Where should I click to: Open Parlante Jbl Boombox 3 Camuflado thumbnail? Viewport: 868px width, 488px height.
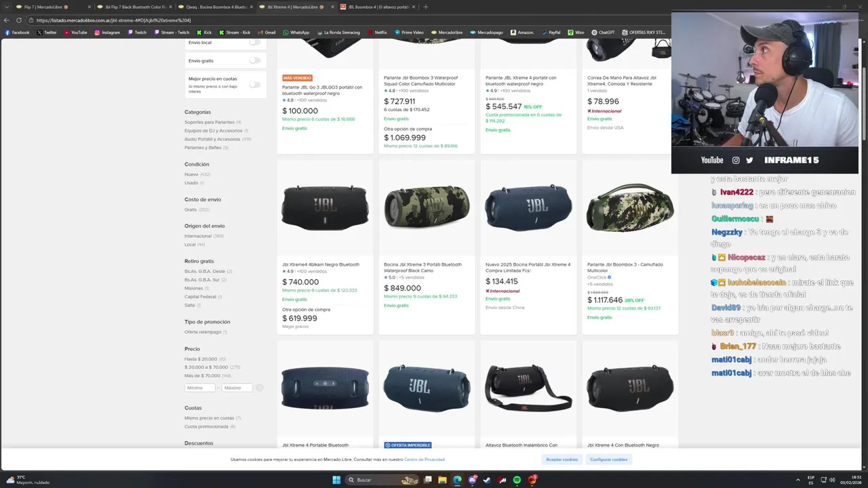click(630, 207)
